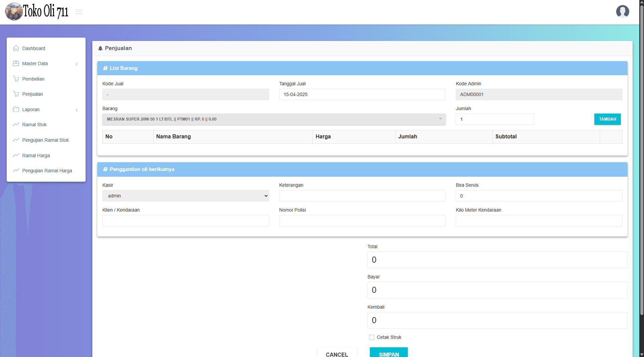644x357 pixels.
Task: Click the TAMBAH button
Action: 607,119
